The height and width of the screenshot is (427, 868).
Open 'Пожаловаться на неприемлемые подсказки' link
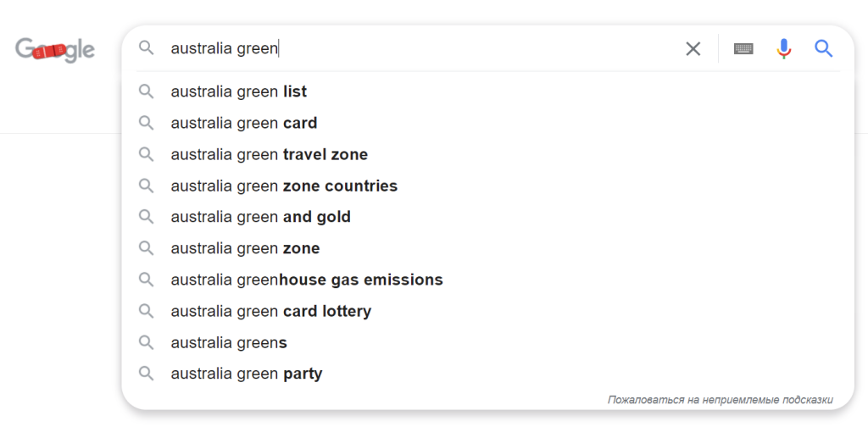[x=721, y=400]
